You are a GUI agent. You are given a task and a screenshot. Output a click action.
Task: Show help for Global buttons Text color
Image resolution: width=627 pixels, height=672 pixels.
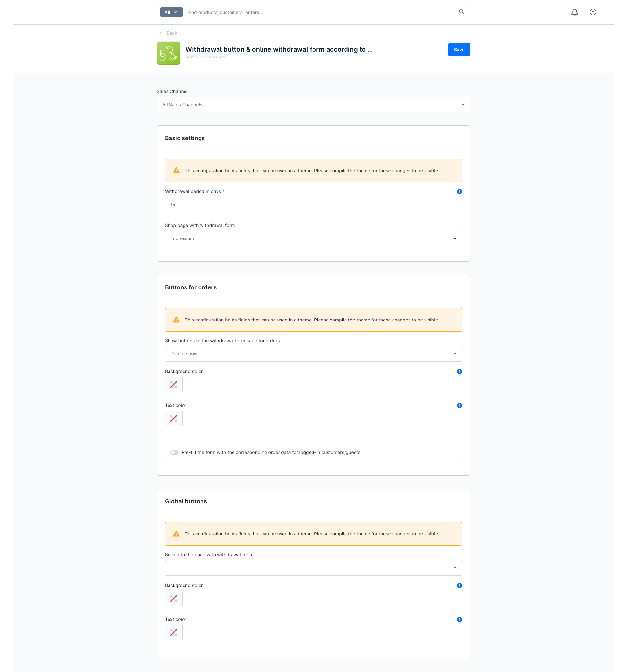coord(459,620)
